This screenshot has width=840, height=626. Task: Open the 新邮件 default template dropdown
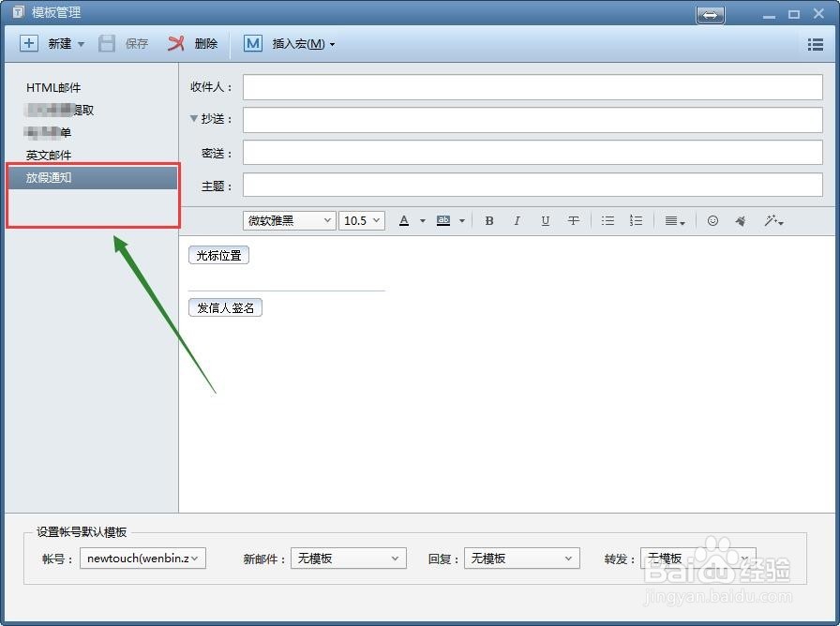point(349,558)
